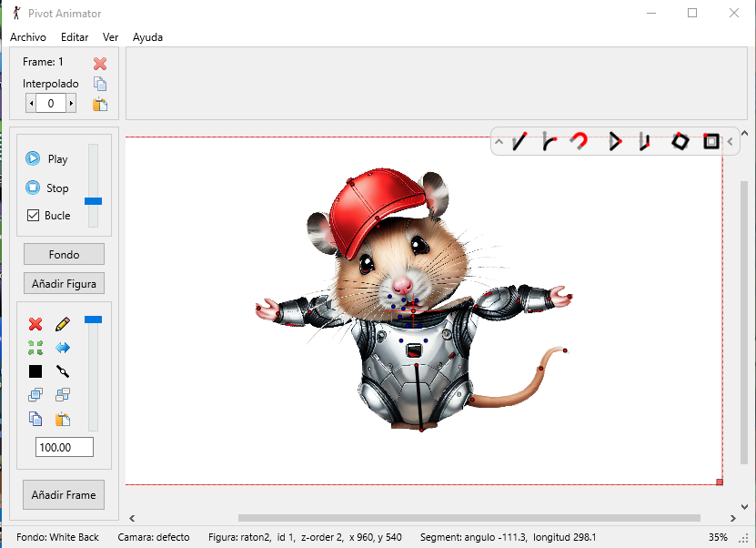Click the vertical scrollbar thumb

pyautogui.click(x=744, y=323)
